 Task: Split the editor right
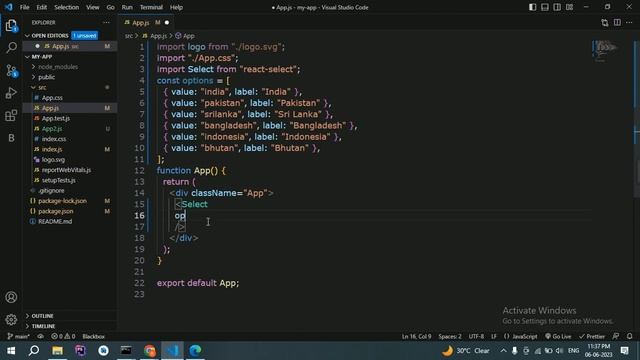tap(617, 22)
